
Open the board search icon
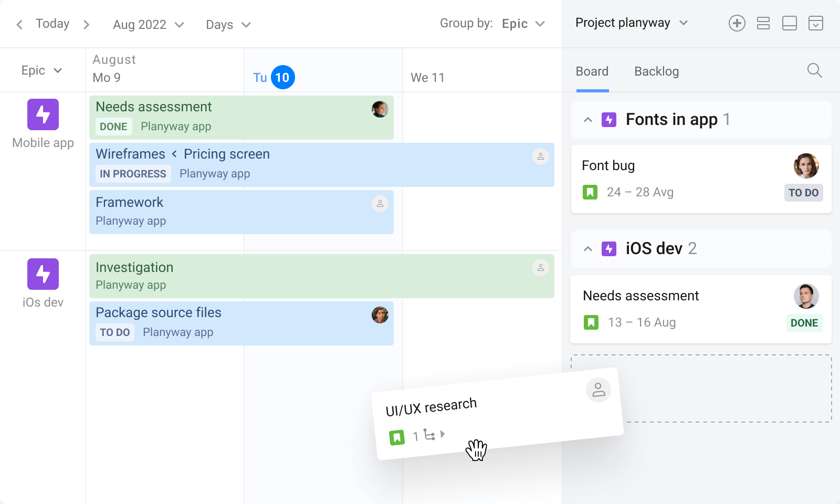(814, 70)
